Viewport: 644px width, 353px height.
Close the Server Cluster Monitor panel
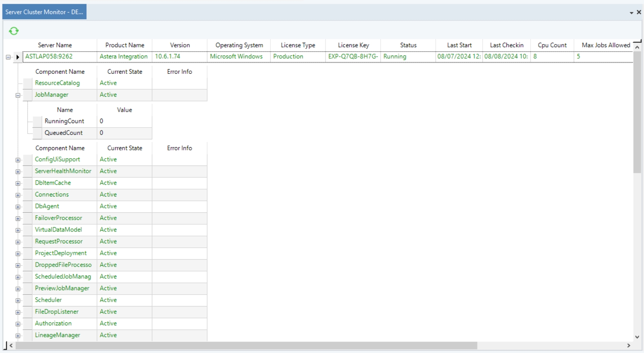click(x=639, y=12)
